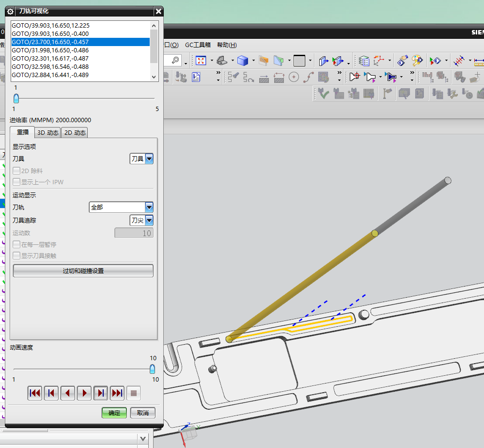Play the tool path forward
This screenshot has height=448, width=484.
(84, 393)
